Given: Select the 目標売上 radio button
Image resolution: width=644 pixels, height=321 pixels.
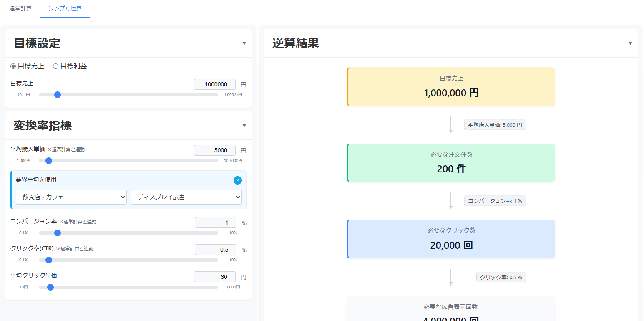Looking at the screenshot, I should click(x=13, y=66).
